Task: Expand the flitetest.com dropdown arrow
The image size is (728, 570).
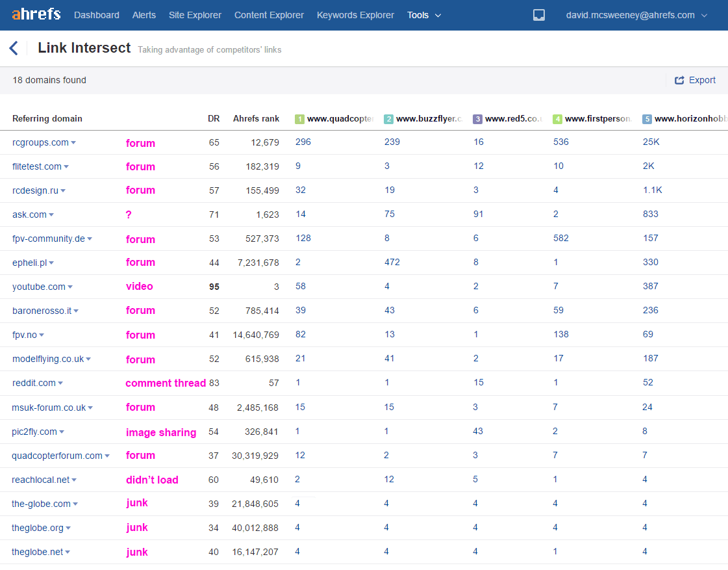Action: 66,167
